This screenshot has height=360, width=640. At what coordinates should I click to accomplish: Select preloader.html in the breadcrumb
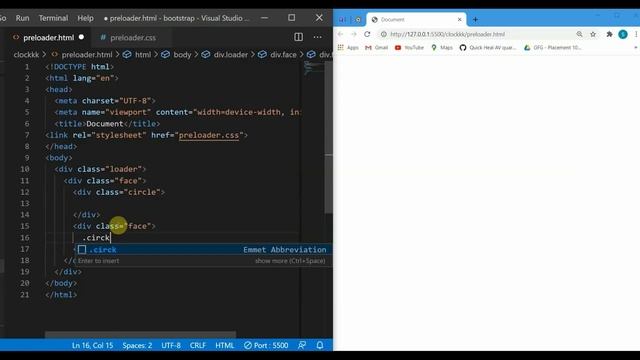[87, 54]
